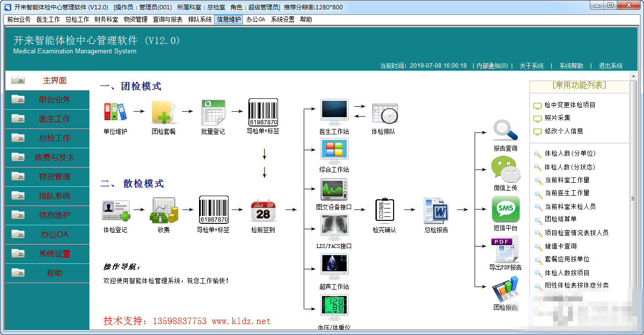Open the 单位维护 binder icon

point(115,112)
